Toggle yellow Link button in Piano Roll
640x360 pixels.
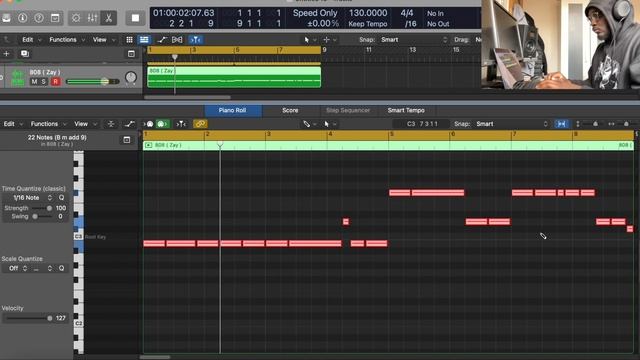click(200, 124)
